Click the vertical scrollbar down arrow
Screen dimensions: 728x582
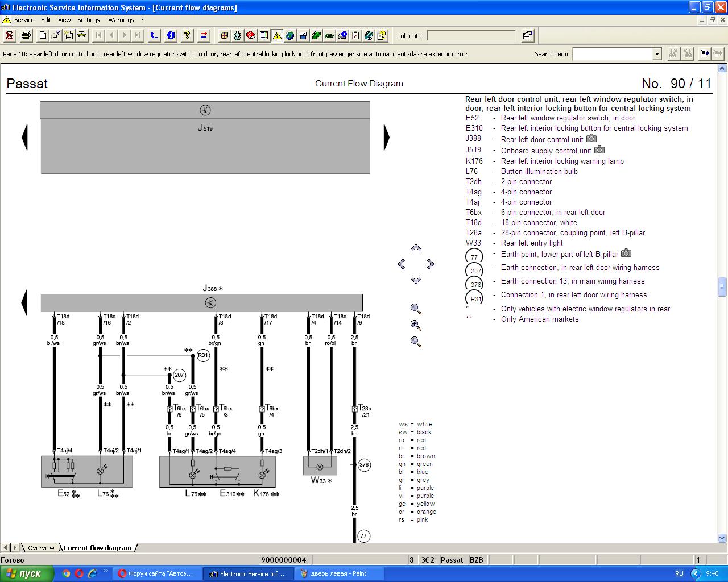pos(722,538)
